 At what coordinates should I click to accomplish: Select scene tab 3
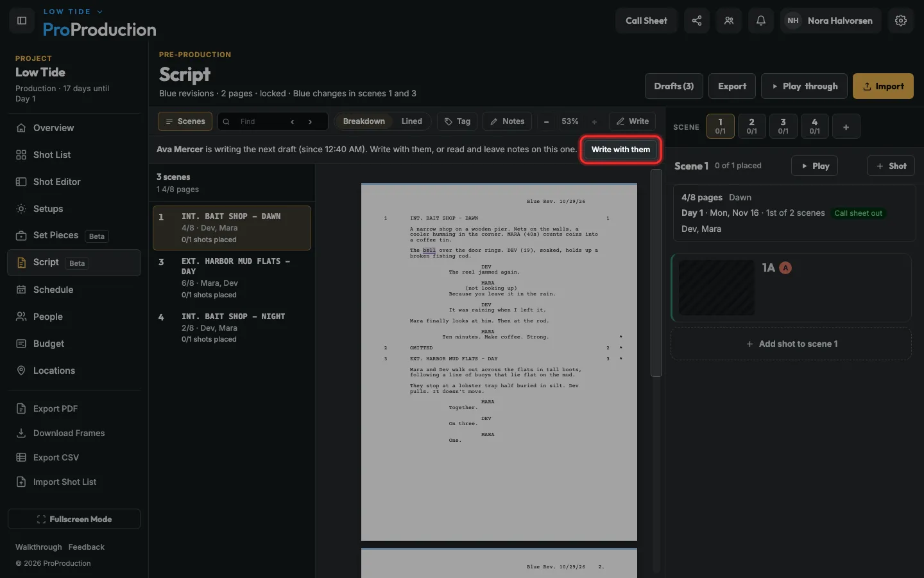(x=783, y=127)
